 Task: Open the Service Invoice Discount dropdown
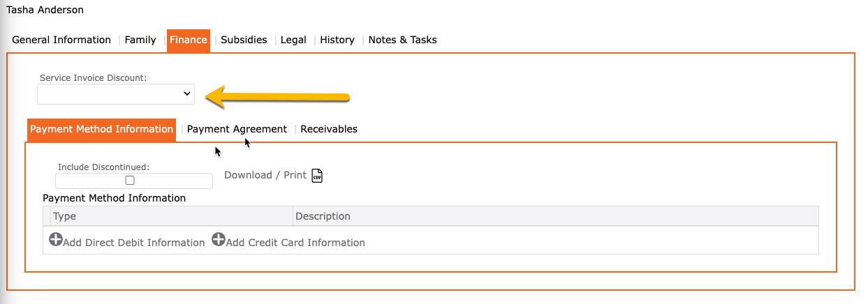116,93
